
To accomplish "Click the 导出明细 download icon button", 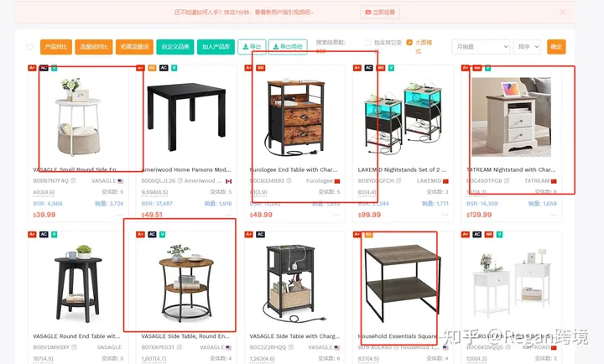I will click(x=288, y=47).
